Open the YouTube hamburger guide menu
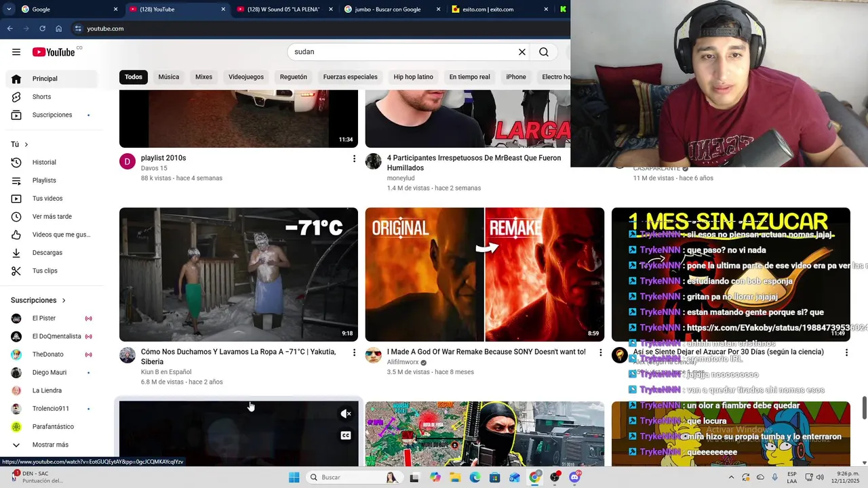 pos(16,52)
